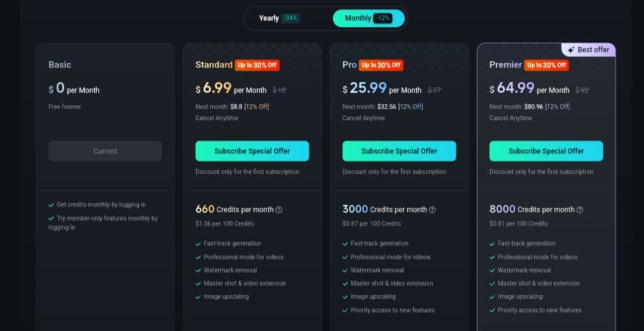Subscribe to the Pro plan special offer
Image resolution: width=644 pixels, height=331 pixels.
399,151
